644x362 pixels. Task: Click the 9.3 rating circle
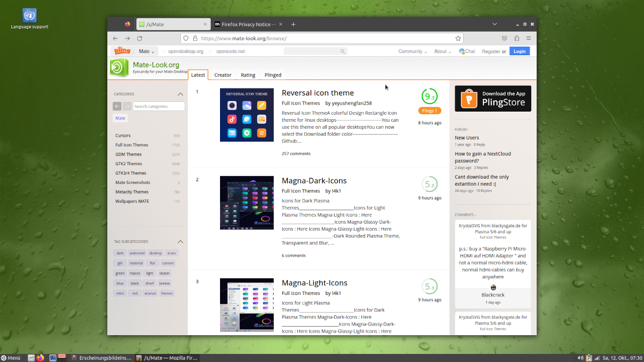click(429, 97)
